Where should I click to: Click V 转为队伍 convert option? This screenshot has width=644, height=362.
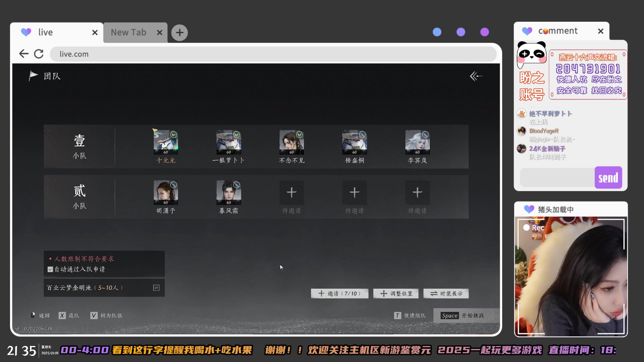[x=106, y=315]
